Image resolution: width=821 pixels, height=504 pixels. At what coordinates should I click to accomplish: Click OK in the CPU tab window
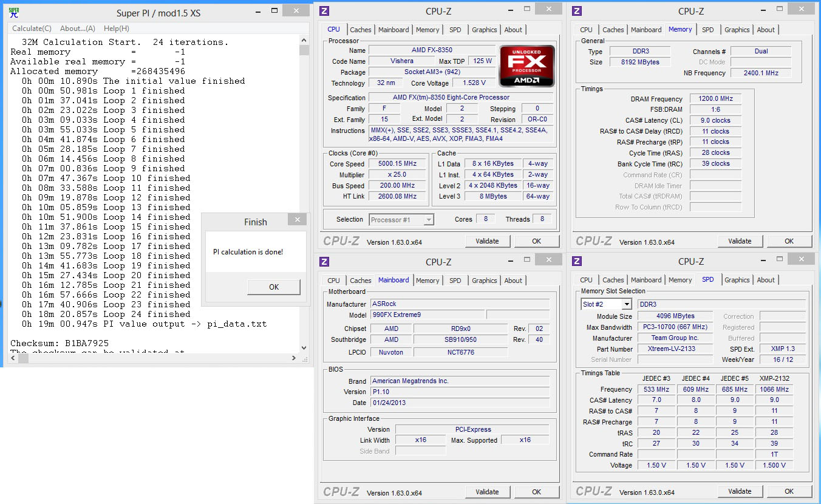[x=536, y=241]
